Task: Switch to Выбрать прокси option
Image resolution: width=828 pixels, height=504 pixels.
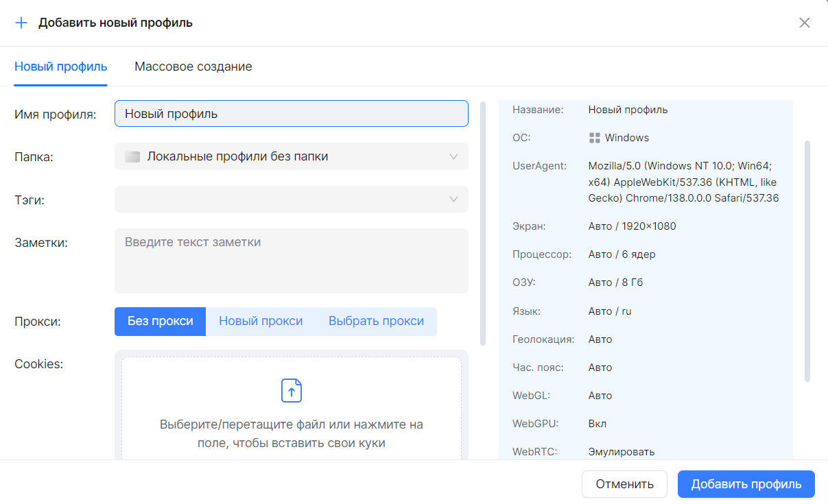Action: 376,321
